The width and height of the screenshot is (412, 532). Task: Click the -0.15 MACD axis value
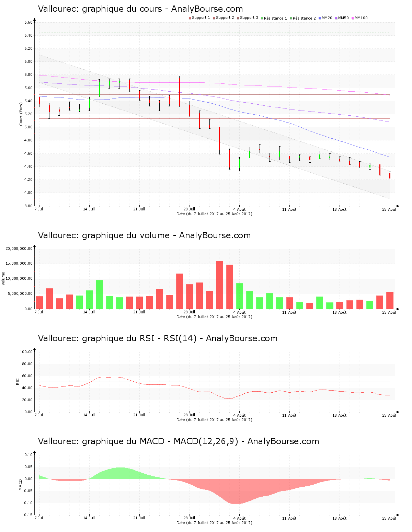[28, 515]
